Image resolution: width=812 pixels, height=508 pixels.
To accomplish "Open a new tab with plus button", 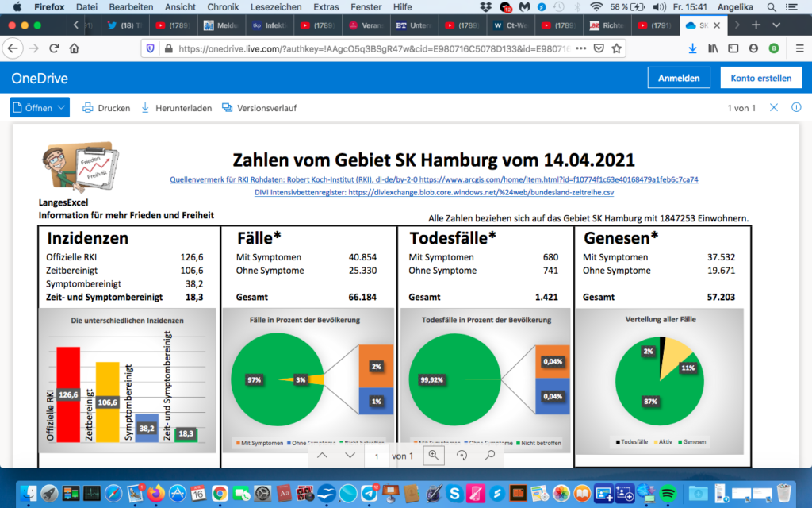I will (756, 25).
